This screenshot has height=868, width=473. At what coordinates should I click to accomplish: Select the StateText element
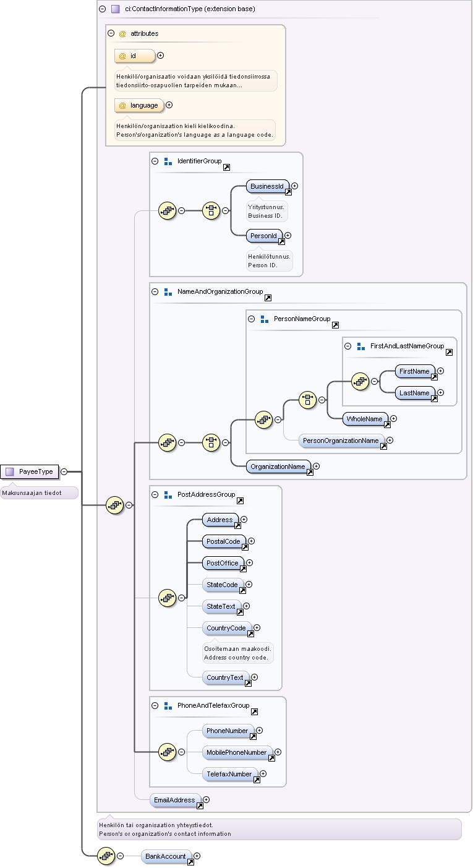[x=222, y=607]
